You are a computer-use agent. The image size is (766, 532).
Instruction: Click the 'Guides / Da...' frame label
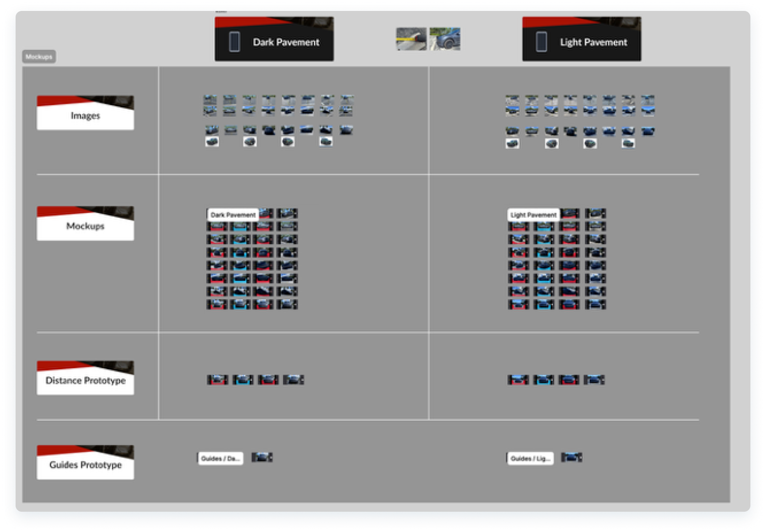220,458
